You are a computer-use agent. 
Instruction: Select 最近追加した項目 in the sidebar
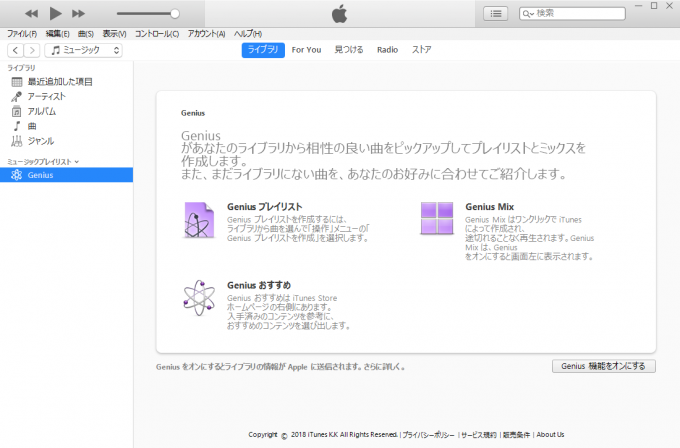(x=66, y=82)
